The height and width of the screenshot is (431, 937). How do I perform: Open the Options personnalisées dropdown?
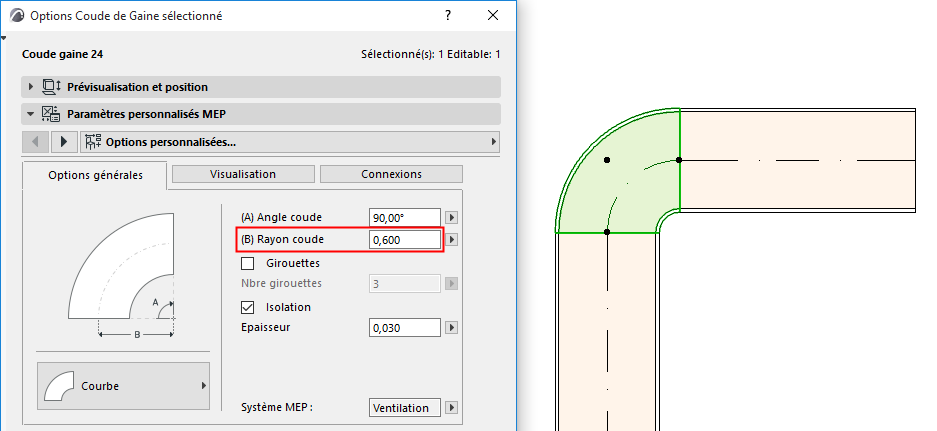(290, 142)
